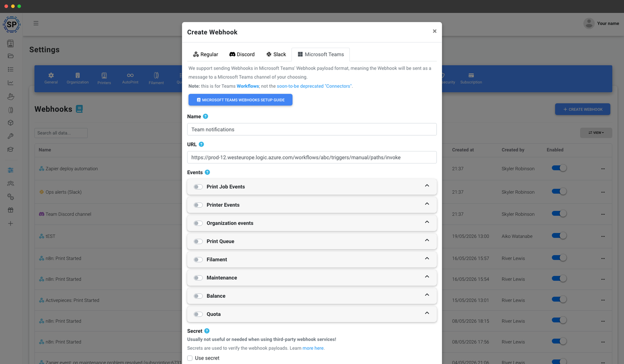Image resolution: width=624 pixels, height=364 pixels.
Task: Open options menu for Team Discord channel
Action: [603, 214]
